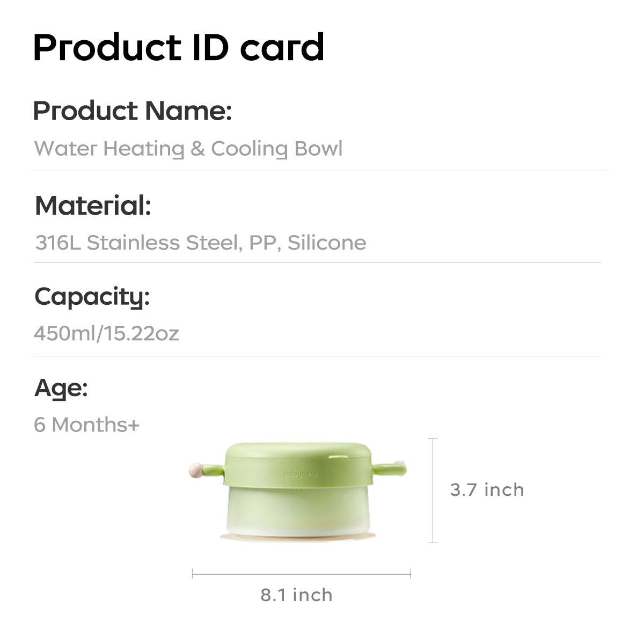Select the "Material:" label
The width and height of the screenshot is (644, 644).
[93, 206]
